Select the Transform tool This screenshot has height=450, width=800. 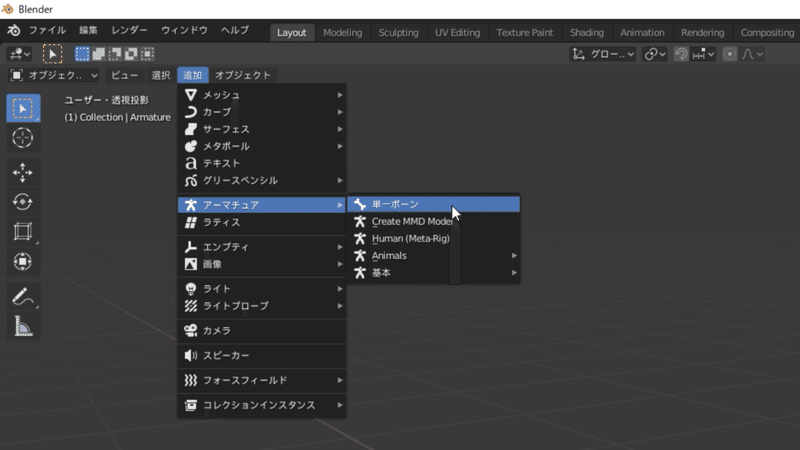(x=23, y=261)
